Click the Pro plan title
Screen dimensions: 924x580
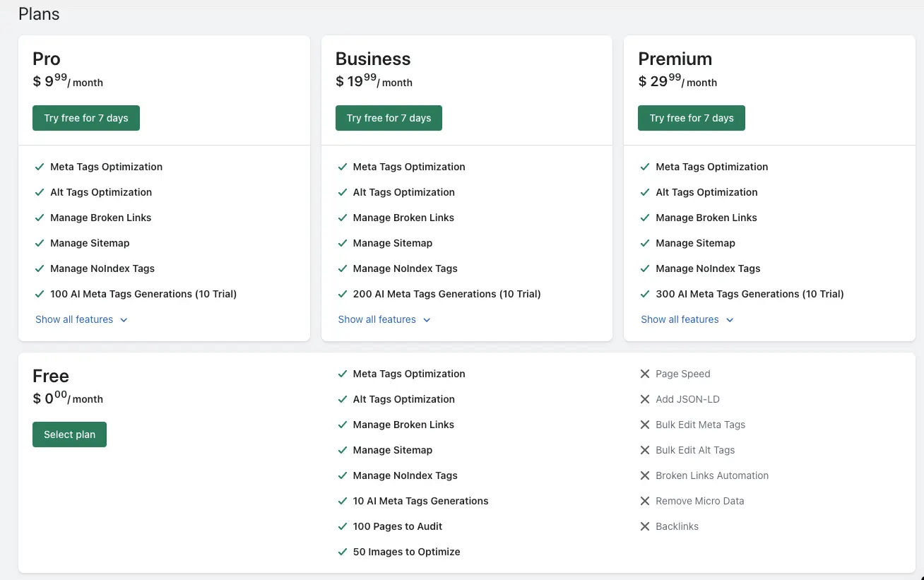[x=47, y=59]
